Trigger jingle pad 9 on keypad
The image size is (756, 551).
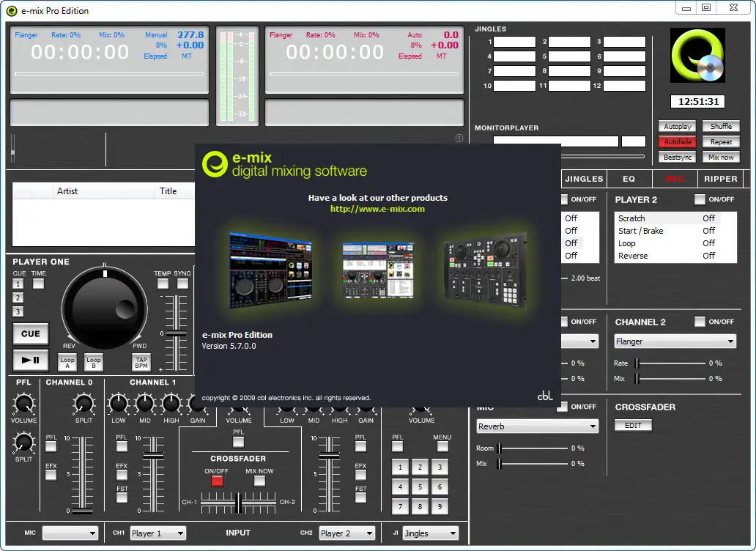[440, 506]
